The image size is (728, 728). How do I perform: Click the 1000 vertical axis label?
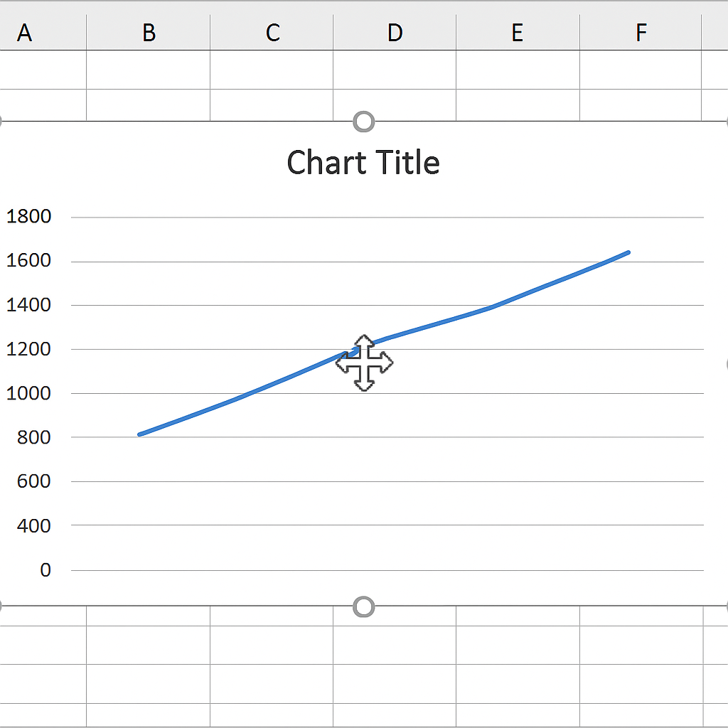point(28,392)
